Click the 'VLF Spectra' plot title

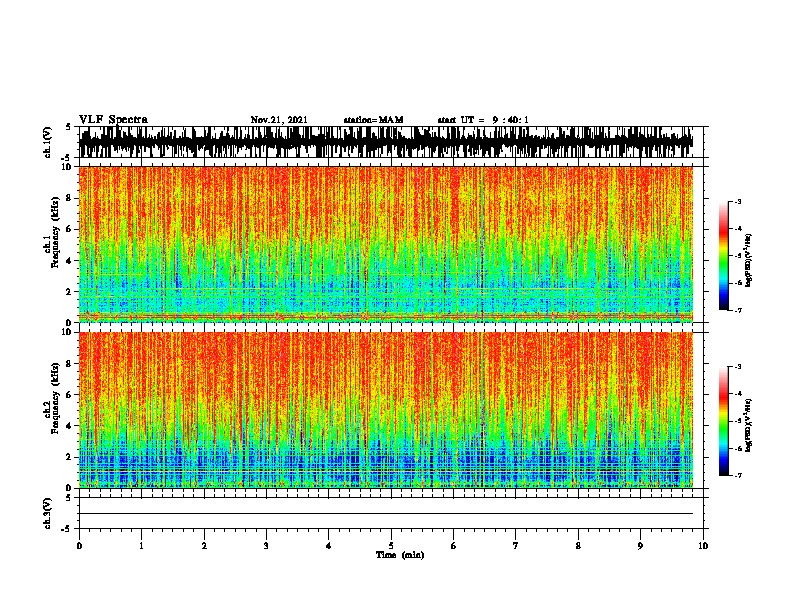[x=113, y=119]
